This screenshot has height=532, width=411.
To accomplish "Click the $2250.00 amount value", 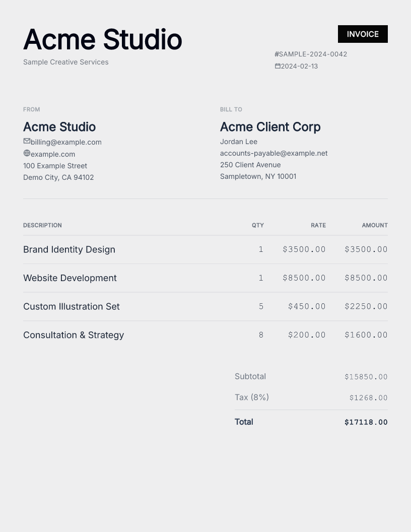I will (x=366, y=306).
